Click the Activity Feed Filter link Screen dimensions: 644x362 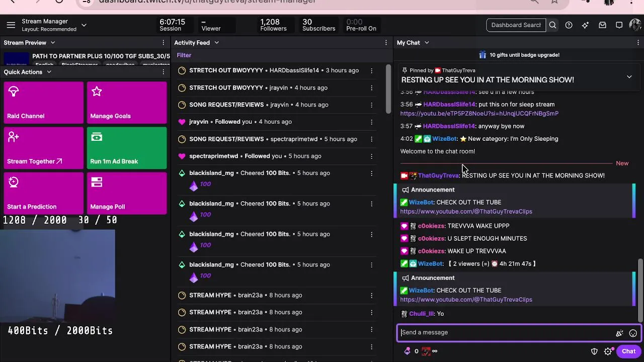(184, 55)
